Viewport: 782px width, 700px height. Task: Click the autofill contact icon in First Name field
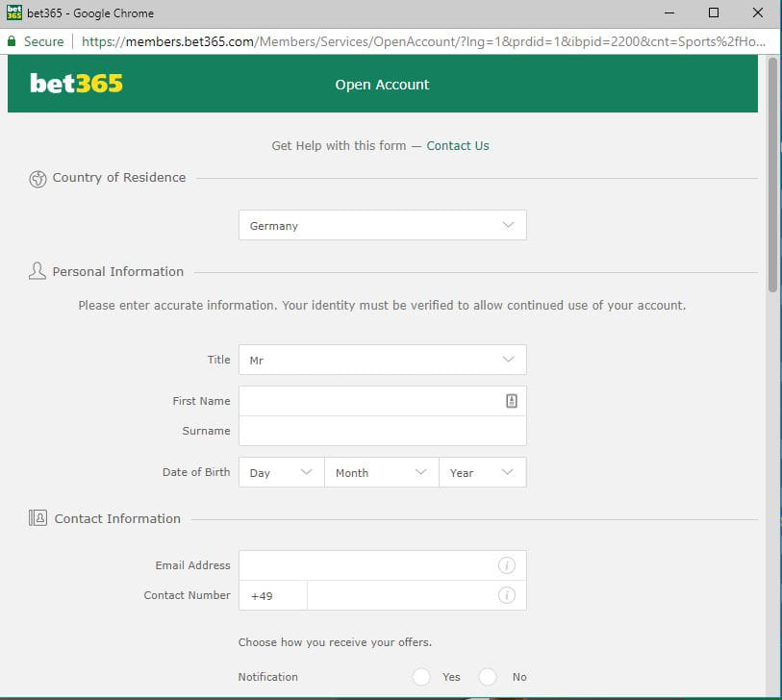pyautogui.click(x=511, y=401)
